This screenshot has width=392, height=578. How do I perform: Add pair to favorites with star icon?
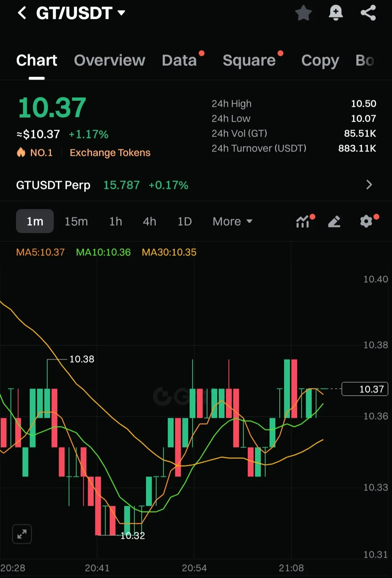click(303, 13)
